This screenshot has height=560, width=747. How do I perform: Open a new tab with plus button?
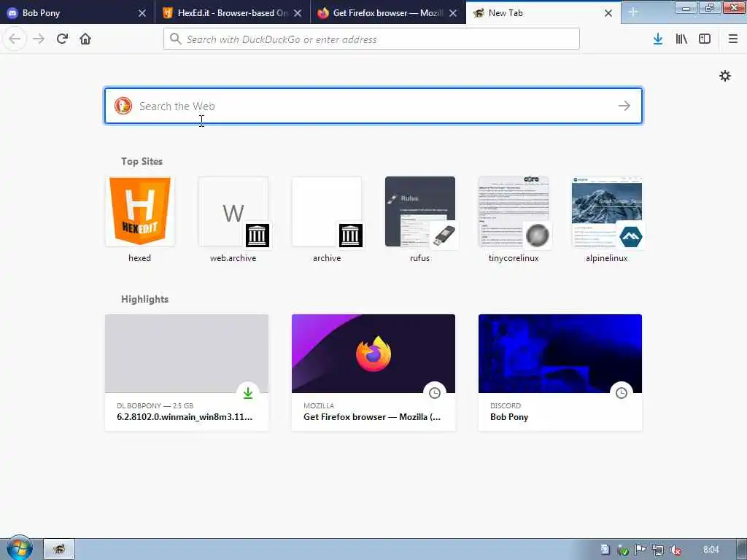coord(633,12)
